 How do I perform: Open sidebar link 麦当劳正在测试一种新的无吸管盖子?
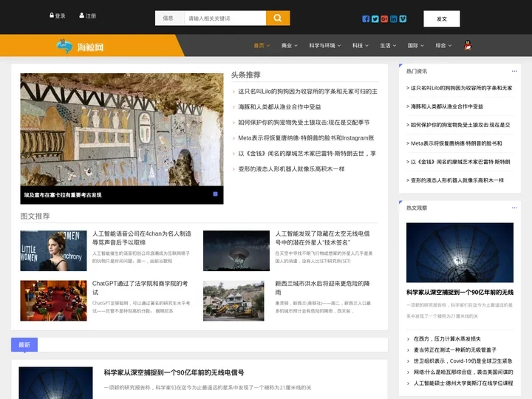(x=454, y=349)
